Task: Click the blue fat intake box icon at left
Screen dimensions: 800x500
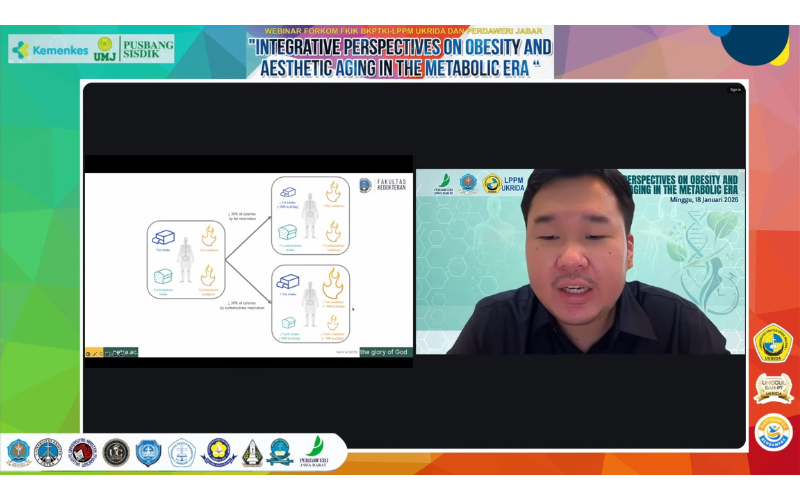Action: click(163, 239)
